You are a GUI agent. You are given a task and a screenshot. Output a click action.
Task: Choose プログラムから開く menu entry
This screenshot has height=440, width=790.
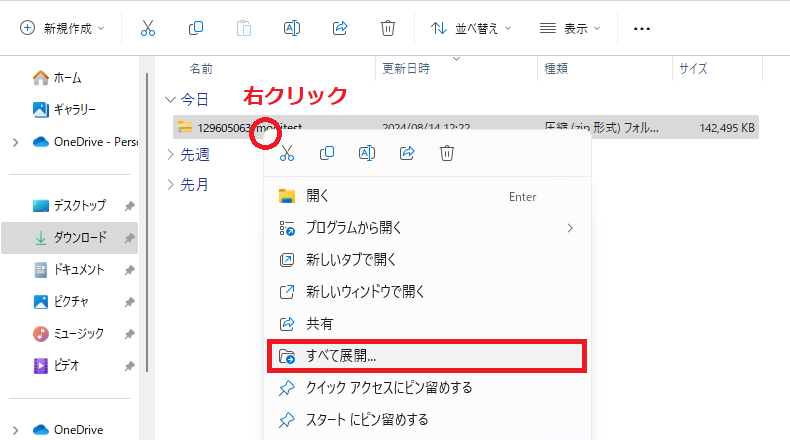(x=427, y=228)
